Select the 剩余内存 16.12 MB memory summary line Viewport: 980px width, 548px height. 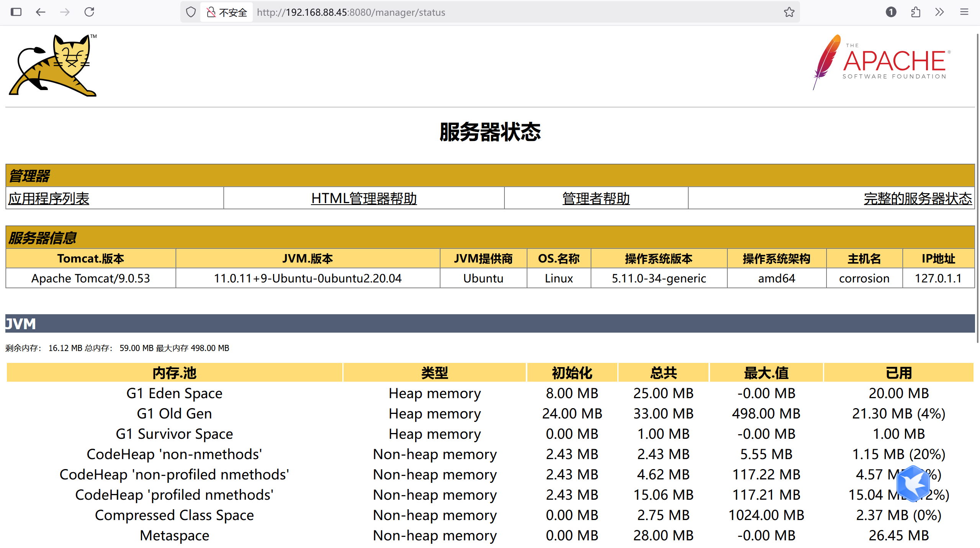click(x=117, y=348)
